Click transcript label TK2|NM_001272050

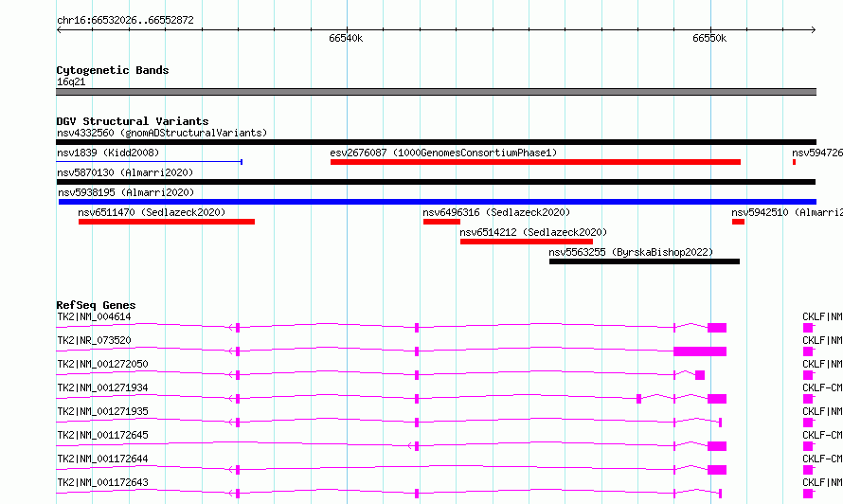[x=102, y=364]
